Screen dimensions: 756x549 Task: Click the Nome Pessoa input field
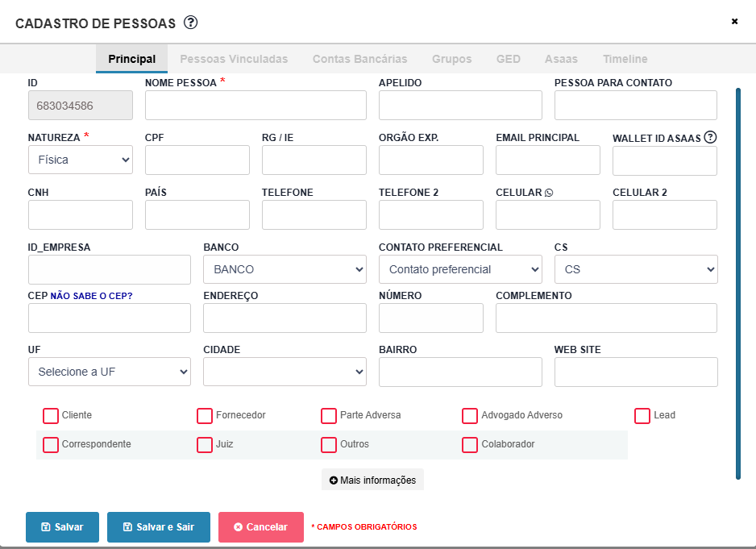[x=255, y=106]
